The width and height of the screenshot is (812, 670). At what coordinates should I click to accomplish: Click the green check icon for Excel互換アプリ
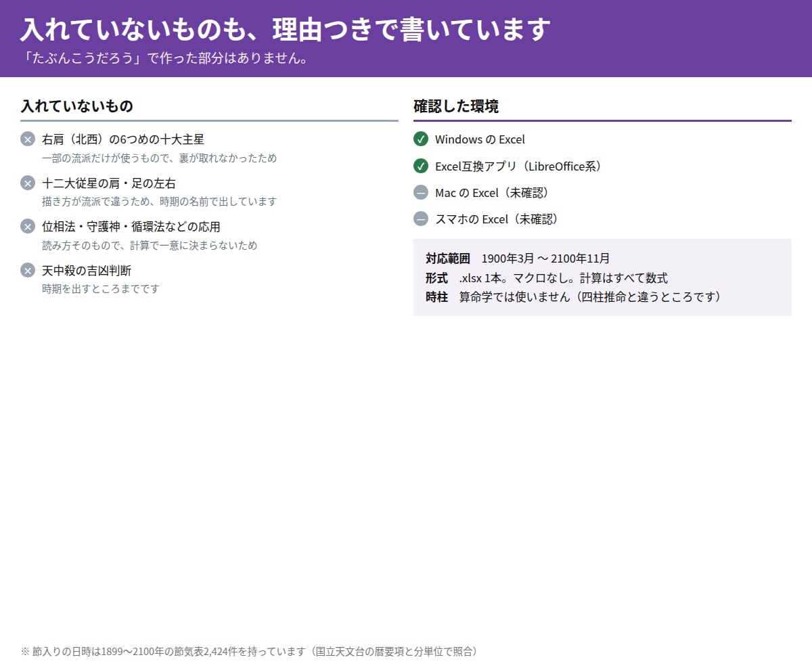[421, 166]
